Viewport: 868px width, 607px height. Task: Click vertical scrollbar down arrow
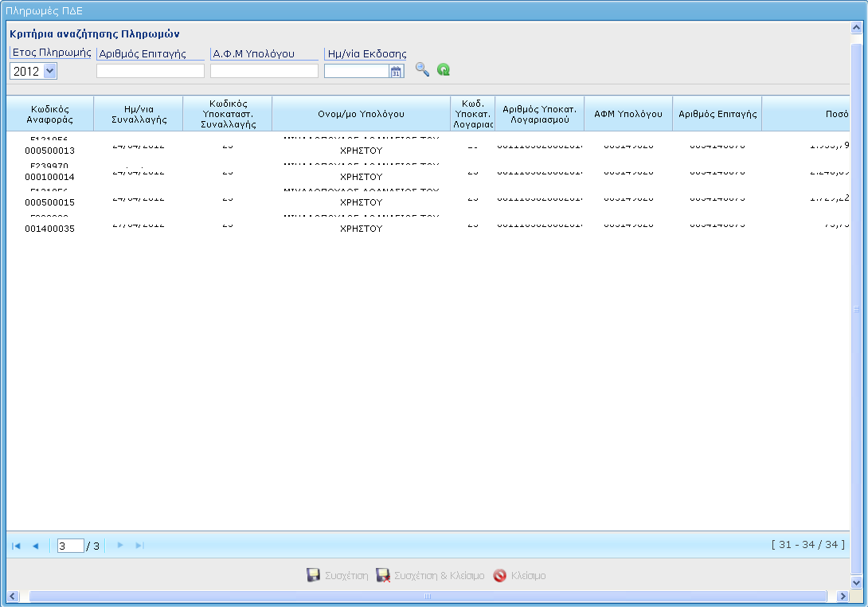tap(856, 582)
